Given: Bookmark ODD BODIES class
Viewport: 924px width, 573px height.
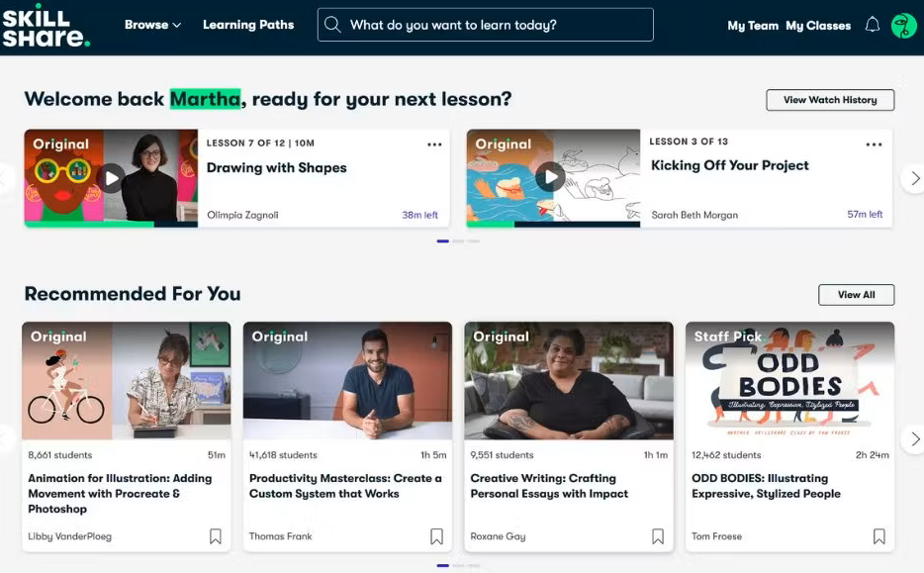Looking at the screenshot, I should pyautogui.click(x=878, y=535).
